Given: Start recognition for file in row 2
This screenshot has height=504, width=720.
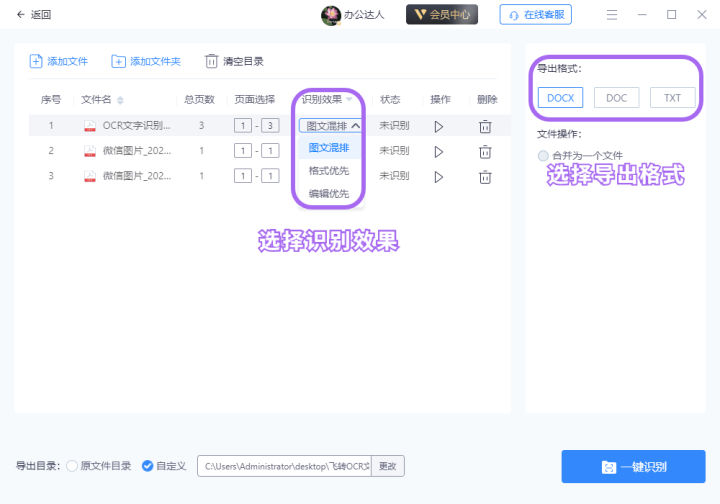Looking at the screenshot, I should [x=439, y=151].
